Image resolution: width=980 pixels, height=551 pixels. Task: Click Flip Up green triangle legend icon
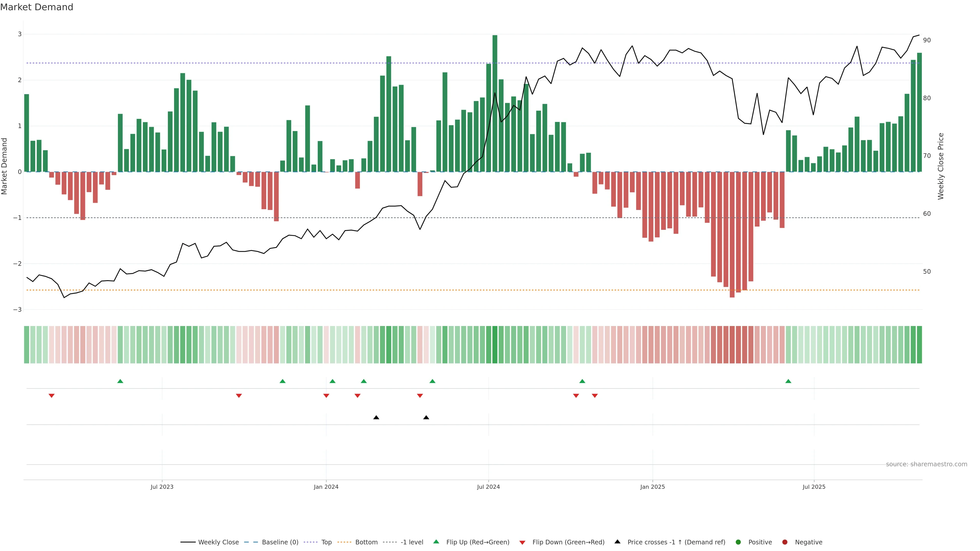436,542
